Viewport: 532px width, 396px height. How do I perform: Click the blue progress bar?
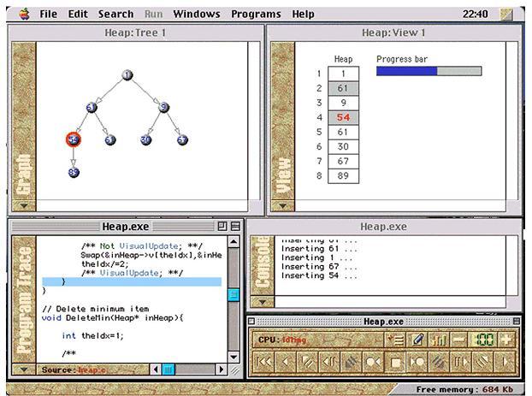tap(429, 71)
